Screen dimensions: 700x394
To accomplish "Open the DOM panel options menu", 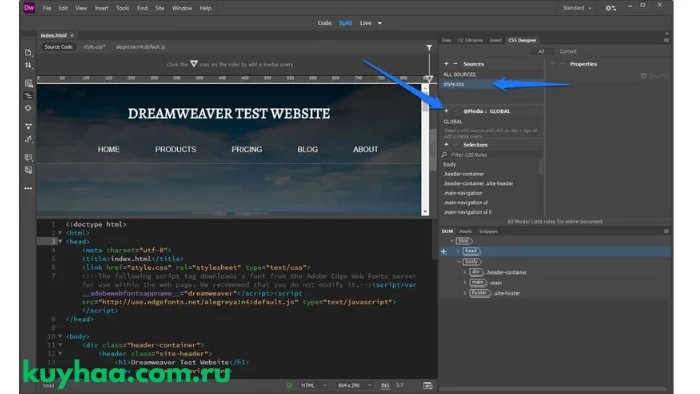I will pos(666,231).
